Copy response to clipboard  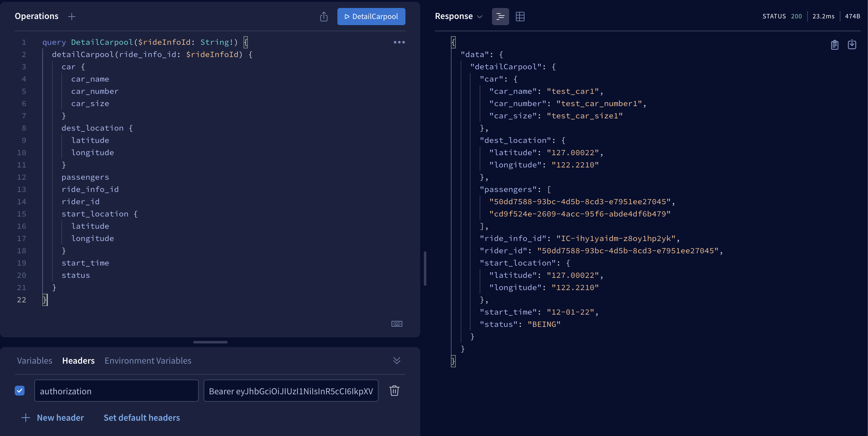tap(834, 44)
